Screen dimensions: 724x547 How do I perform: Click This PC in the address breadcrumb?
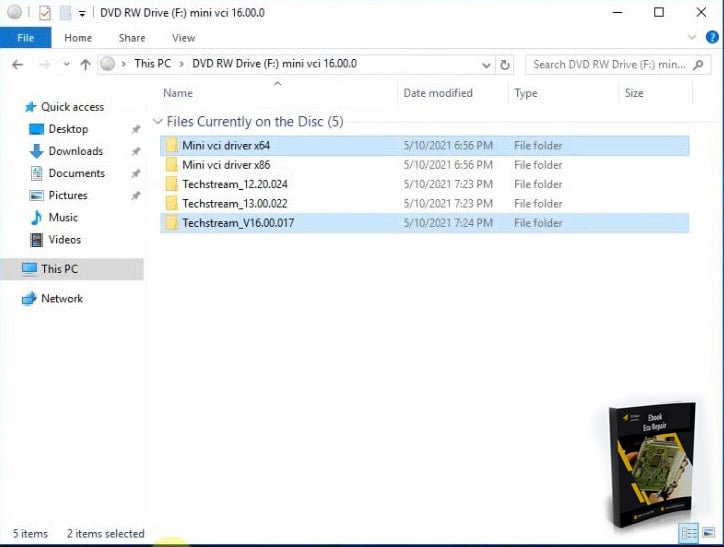(x=152, y=64)
